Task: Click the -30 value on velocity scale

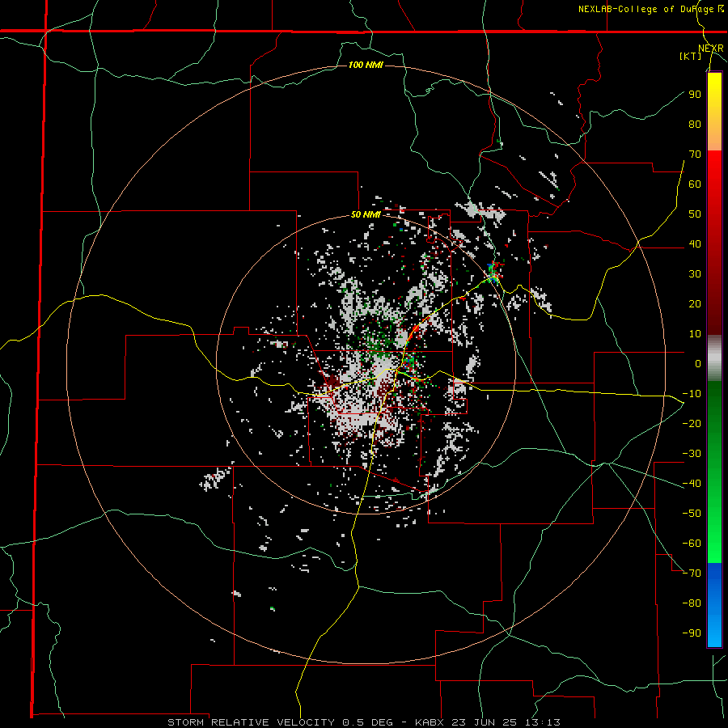Action: [692, 453]
